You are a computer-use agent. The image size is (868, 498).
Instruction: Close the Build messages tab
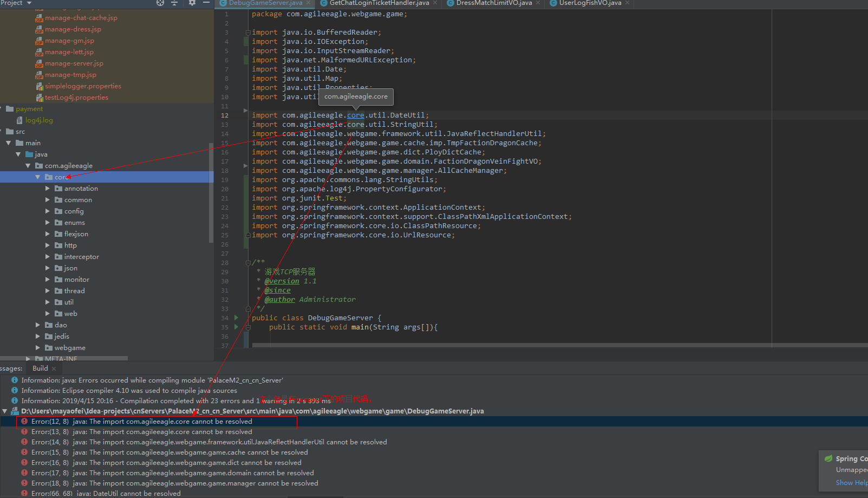click(54, 368)
